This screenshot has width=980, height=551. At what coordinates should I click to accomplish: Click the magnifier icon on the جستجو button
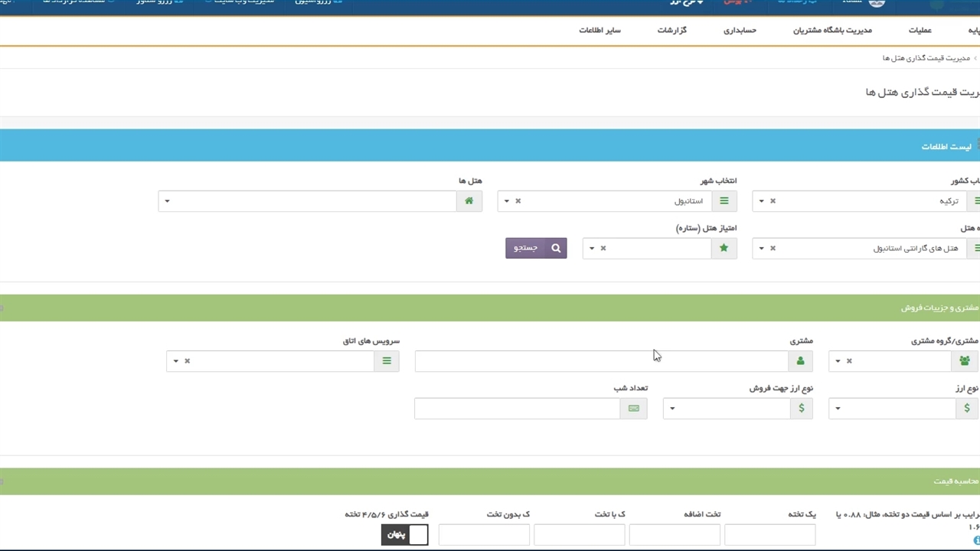click(x=556, y=248)
